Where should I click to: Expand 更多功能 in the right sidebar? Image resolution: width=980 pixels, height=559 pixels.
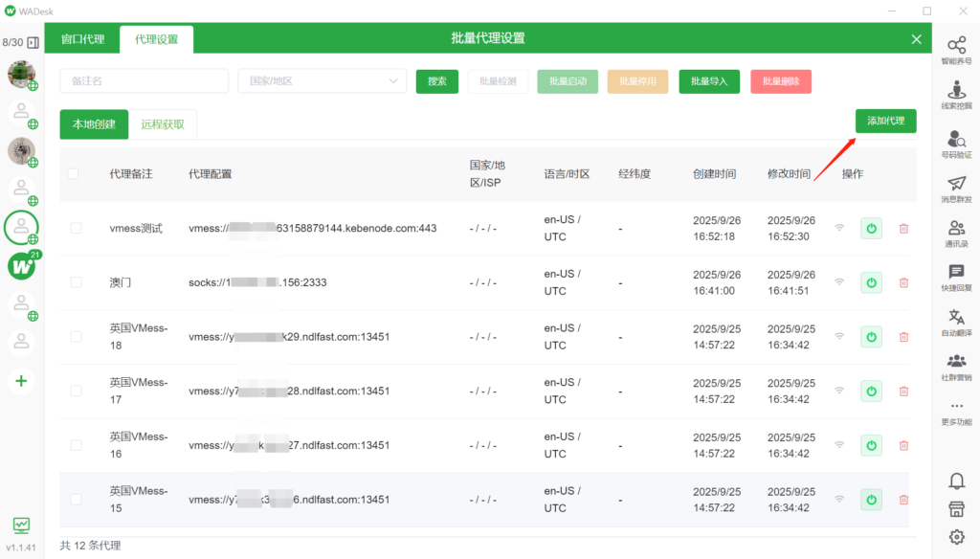[955, 412]
